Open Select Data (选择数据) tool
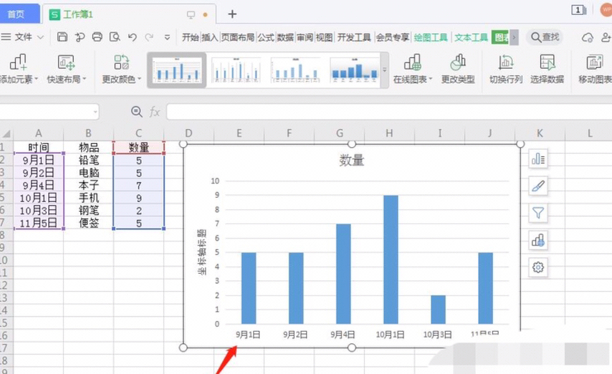612x374 pixels. [x=547, y=69]
